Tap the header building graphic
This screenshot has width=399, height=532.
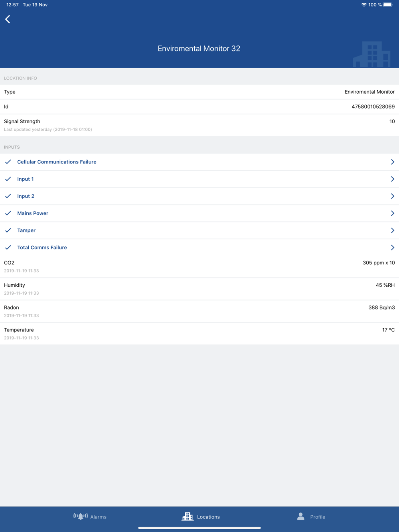click(x=372, y=54)
